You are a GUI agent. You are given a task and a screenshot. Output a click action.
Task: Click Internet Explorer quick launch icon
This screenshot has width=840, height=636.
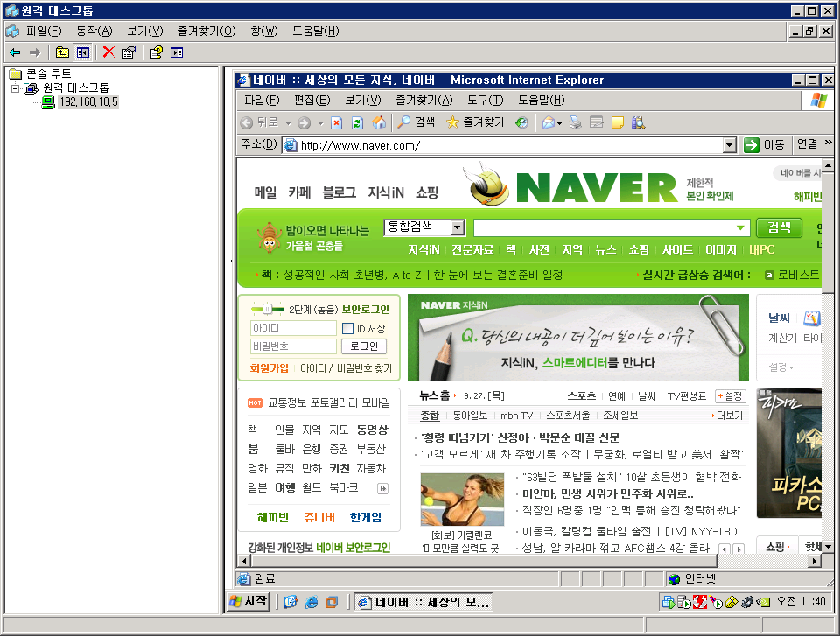point(311,602)
